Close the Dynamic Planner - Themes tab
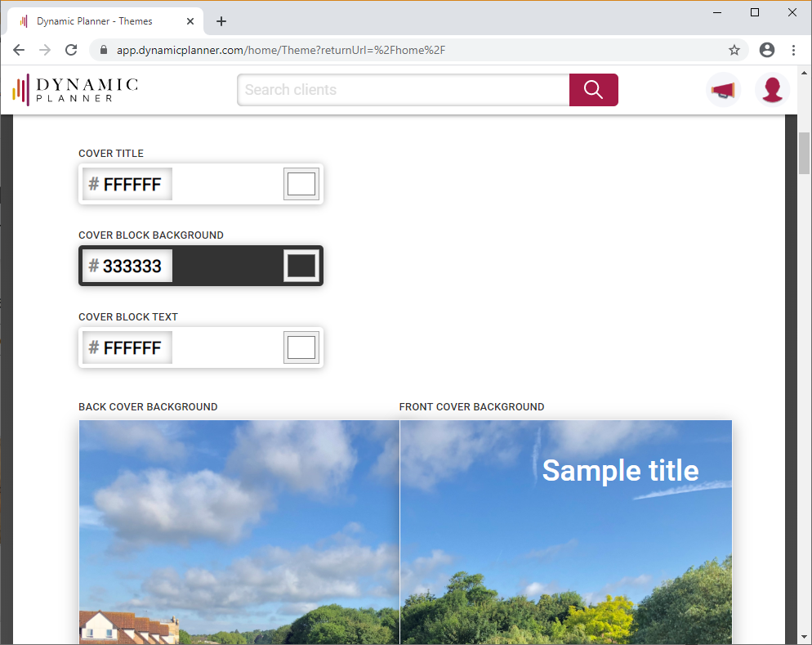Viewport: 812px width, 645px height. [190, 21]
